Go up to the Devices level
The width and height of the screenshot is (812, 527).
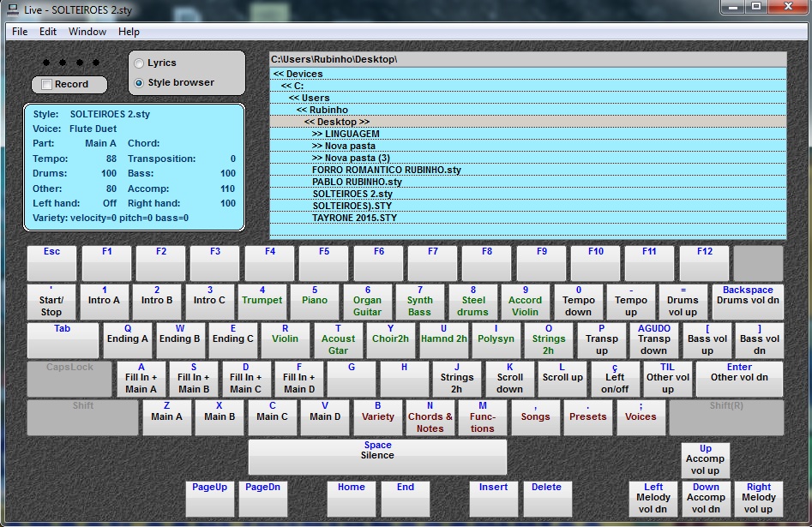tap(527, 74)
